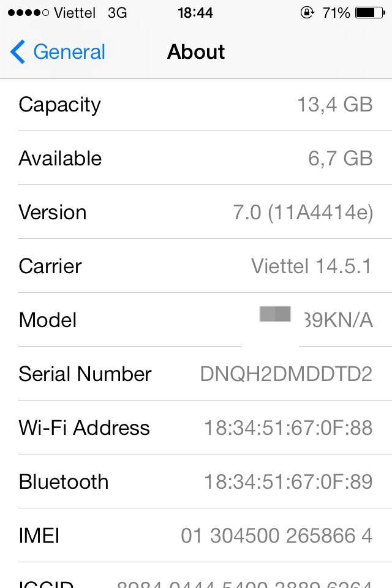This screenshot has height=588, width=392.
Task: Tap the ICCID row at bottom
Action: tap(196, 581)
